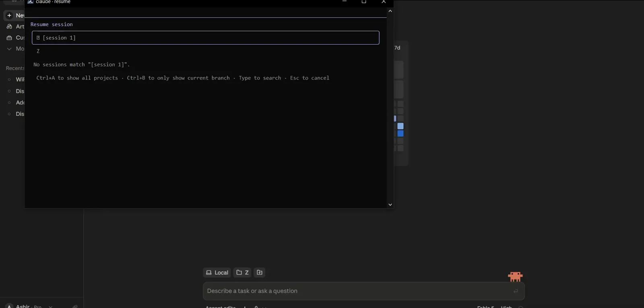
Task: Maximize the claude resume terminal window
Action: (364, 2)
